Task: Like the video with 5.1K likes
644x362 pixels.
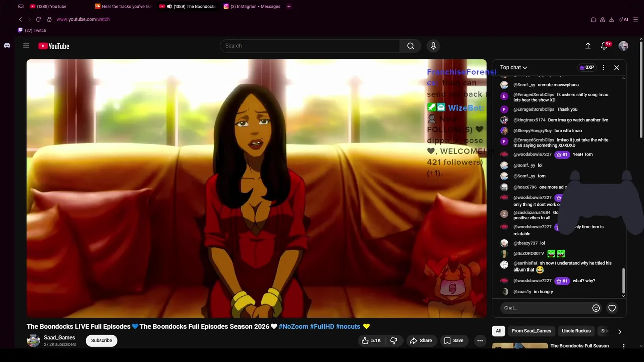Action: 371,341
